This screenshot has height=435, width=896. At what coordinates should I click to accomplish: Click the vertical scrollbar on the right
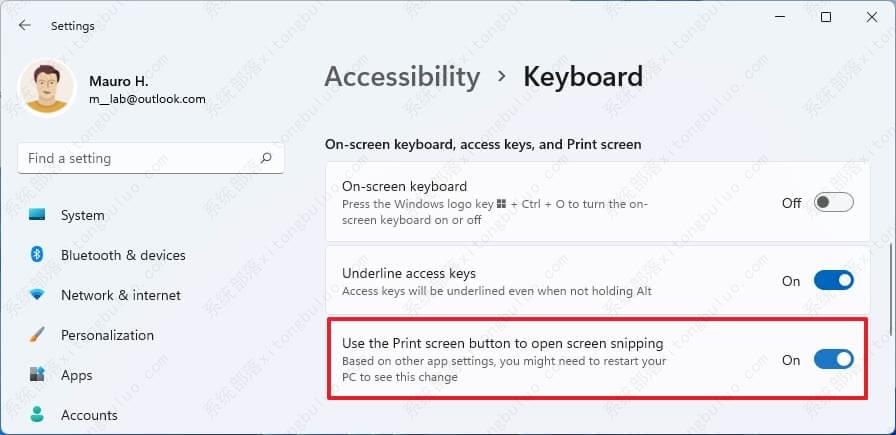[890, 290]
